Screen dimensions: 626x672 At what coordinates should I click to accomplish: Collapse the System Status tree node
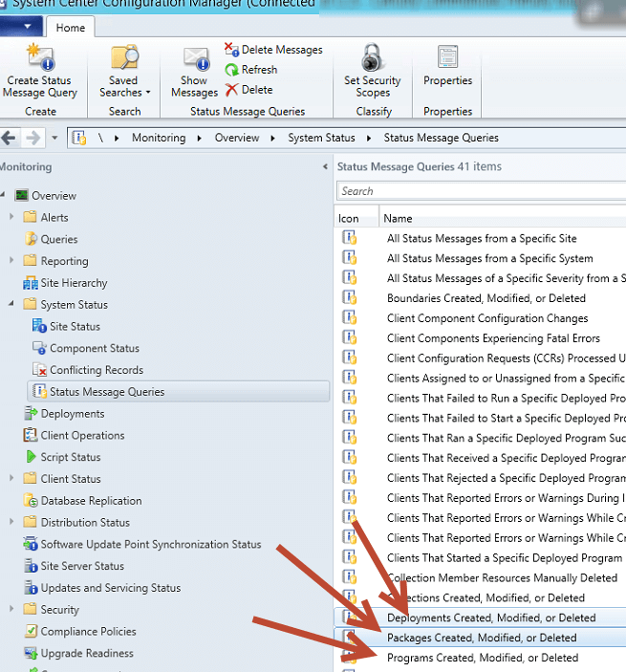click(x=11, y=304)
